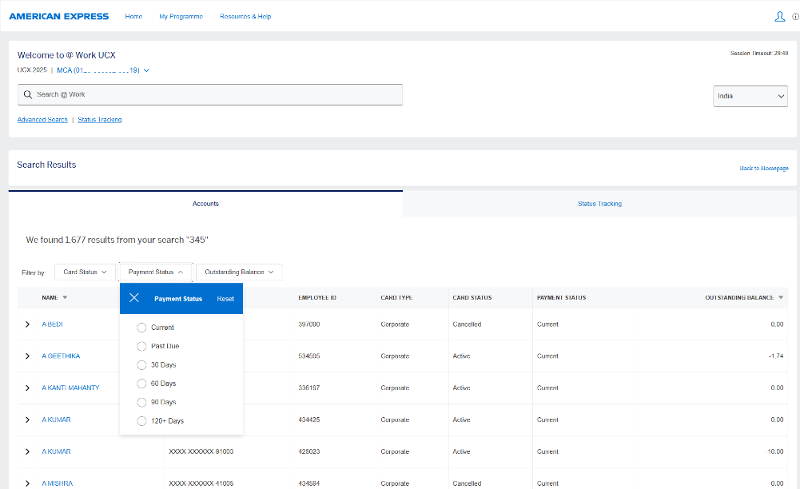The image size is (800, 489).
Task: Open the Card Status filter dropdown
Action: tap(84, 272)
